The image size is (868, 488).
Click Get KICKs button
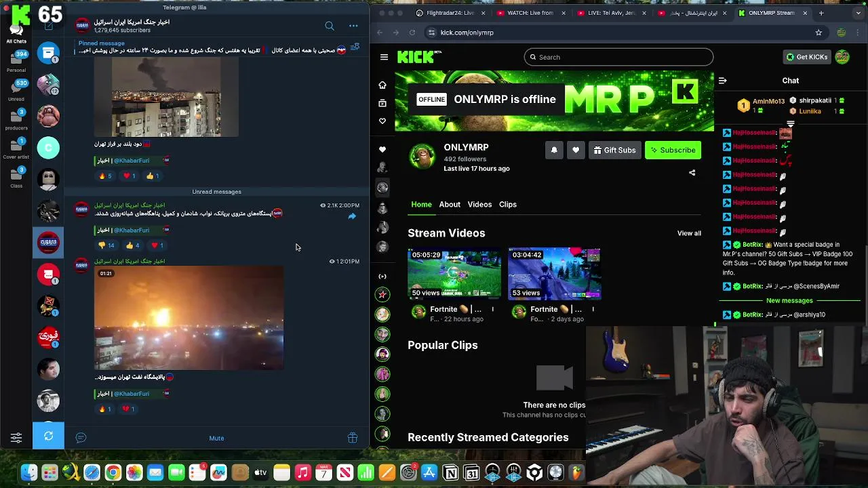tap(806, 57)
